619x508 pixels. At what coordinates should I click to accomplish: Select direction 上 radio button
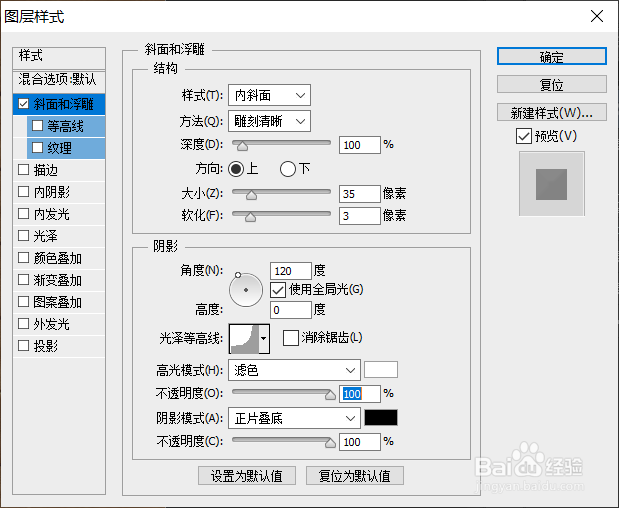pyautogui.click(x=236, y=169)
